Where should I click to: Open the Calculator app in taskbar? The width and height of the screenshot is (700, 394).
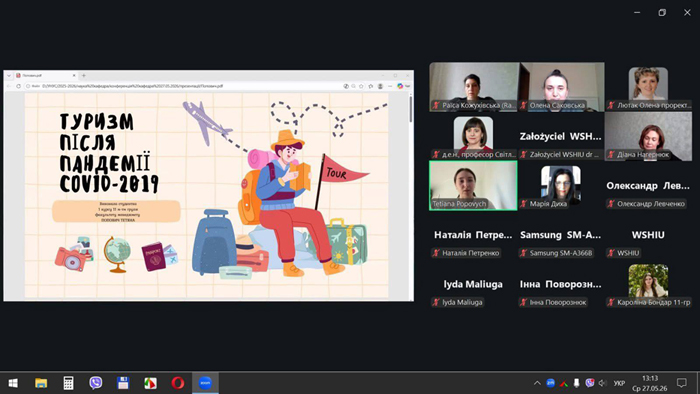68,383
